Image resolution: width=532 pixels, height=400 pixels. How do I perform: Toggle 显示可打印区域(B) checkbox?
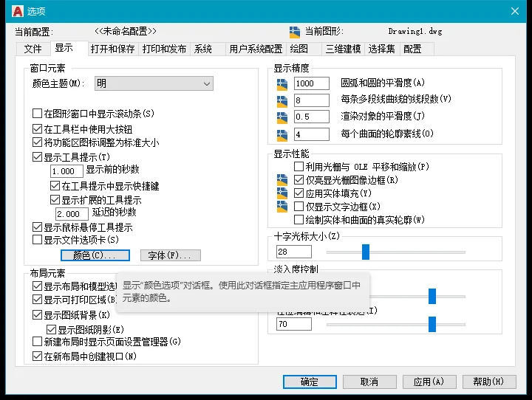click(x=37, y=300)
